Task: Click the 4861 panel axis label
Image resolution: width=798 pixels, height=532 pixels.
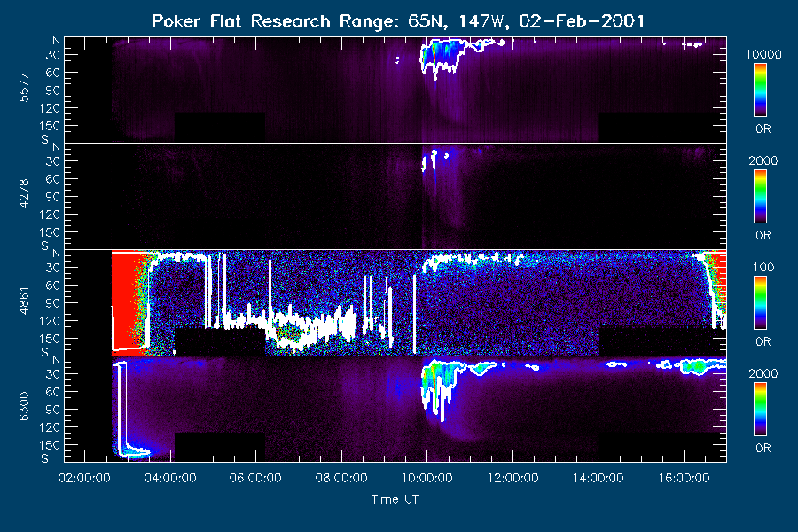Action: (x=24, y=301)
